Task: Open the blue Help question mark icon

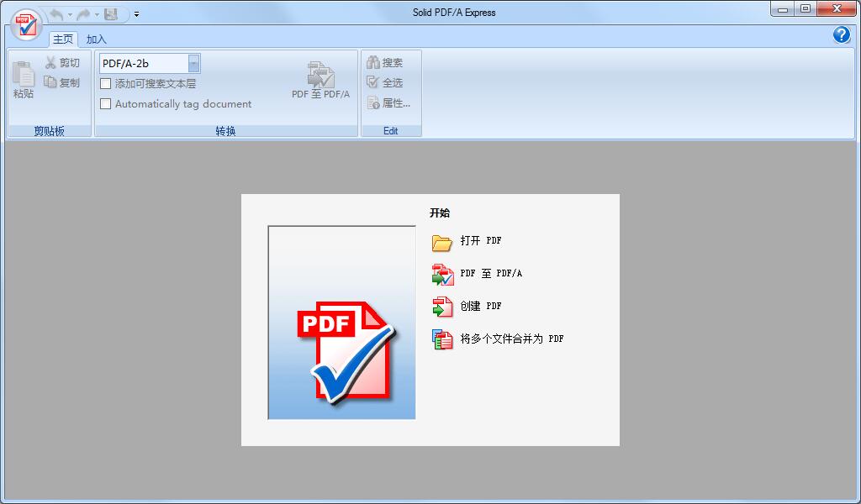Action: (841, 34)
